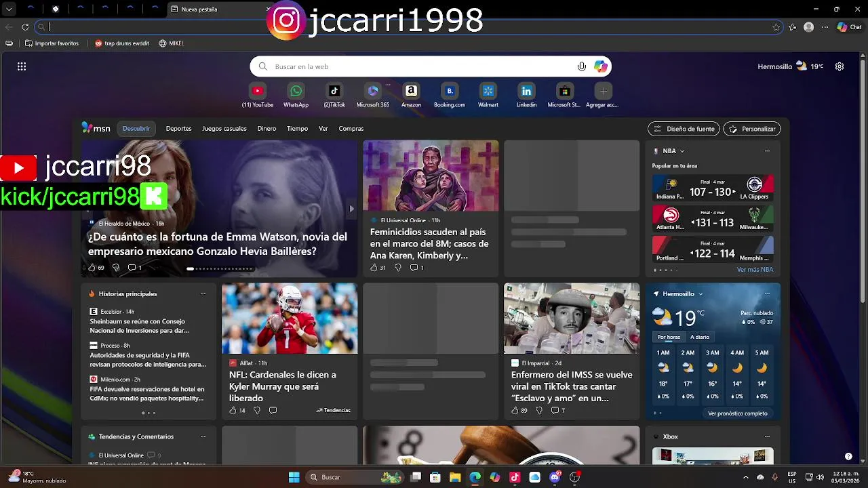Viewport: 868px width, 488px height.
Task: Open the Booking.com shortcut tile
Action: [450, 91]
